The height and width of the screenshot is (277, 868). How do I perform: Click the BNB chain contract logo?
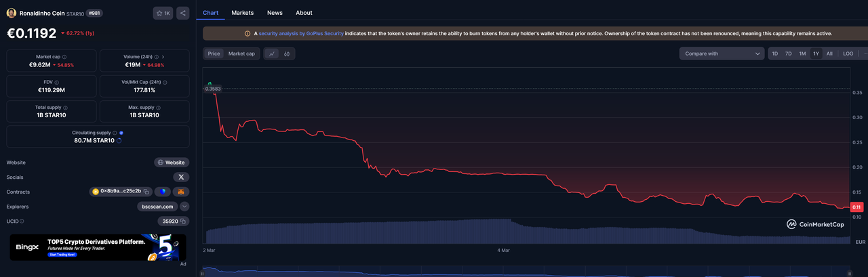point(96,192)
